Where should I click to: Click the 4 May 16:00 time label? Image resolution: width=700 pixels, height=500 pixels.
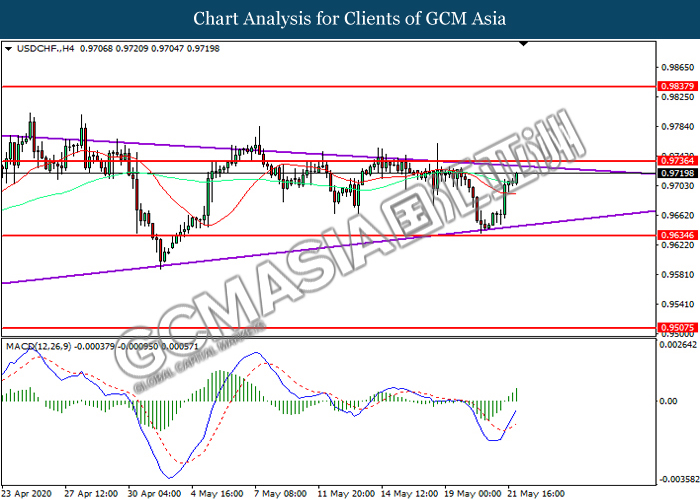click(x=217, y=494)
